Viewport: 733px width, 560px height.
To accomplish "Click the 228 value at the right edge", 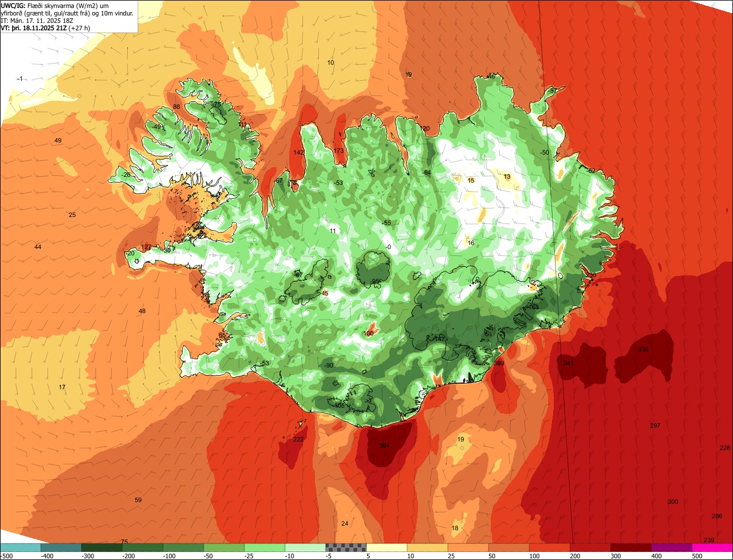I will pos(725,448).
